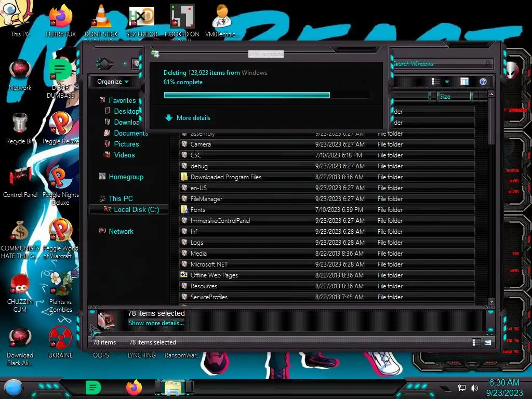
Task: Select the Camera folder row
Action: click(x=327, y=144)
